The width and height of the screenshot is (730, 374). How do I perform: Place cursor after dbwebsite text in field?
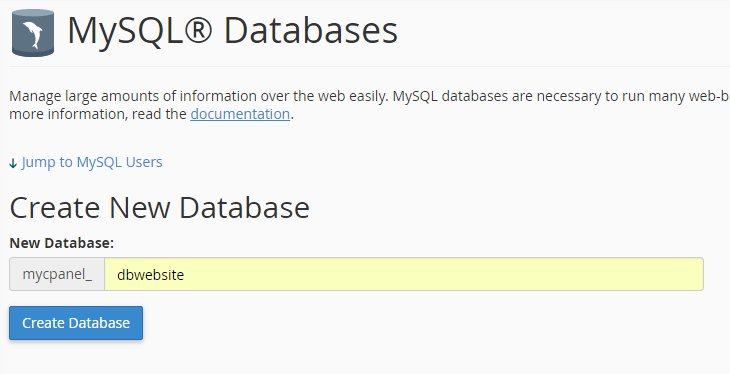[x=185, y=275]
